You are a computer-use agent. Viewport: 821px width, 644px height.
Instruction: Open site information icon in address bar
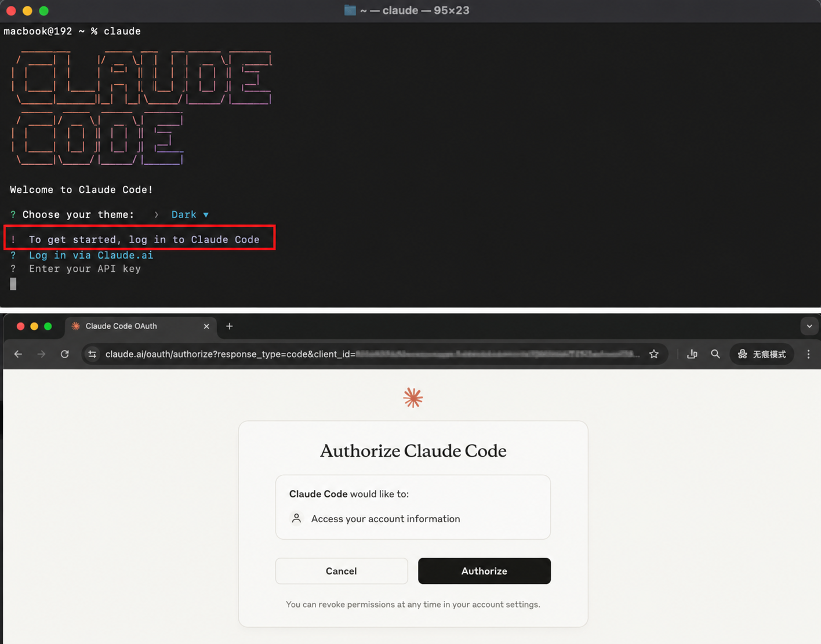[92, 354]
